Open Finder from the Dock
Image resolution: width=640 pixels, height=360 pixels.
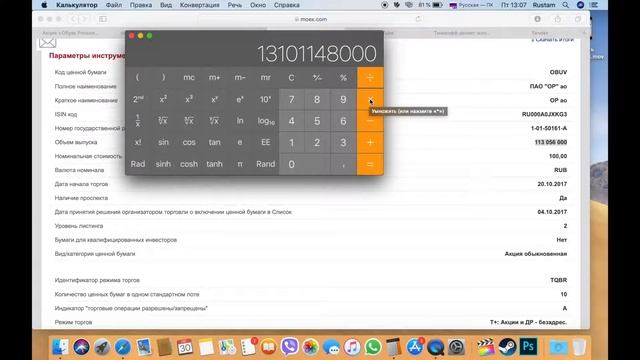pyautogui.click(x=60, y=347)
